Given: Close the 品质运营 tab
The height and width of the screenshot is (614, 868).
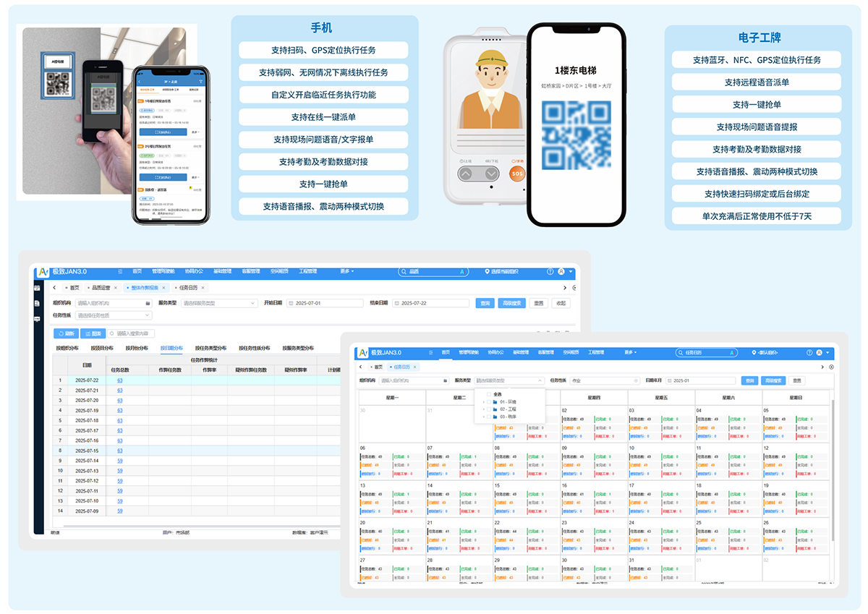Looking at the screenshot, I should [x=116, y=288].
